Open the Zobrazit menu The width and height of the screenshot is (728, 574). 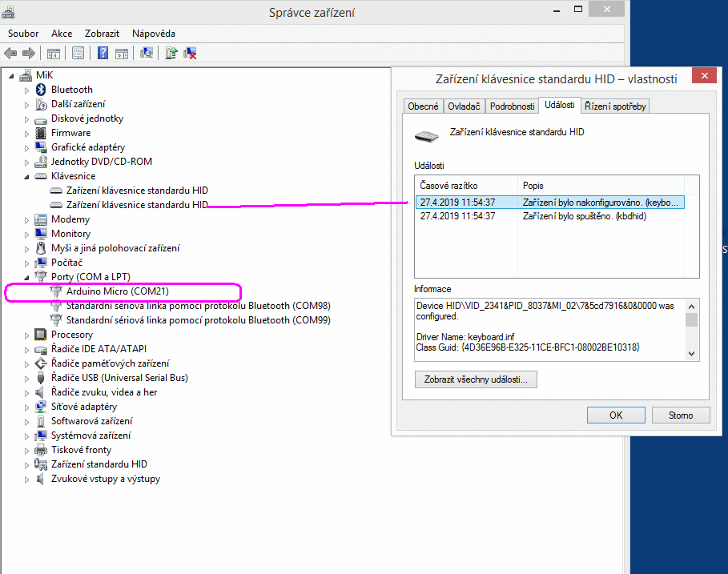pyautogui.click(x=103, y=34)
